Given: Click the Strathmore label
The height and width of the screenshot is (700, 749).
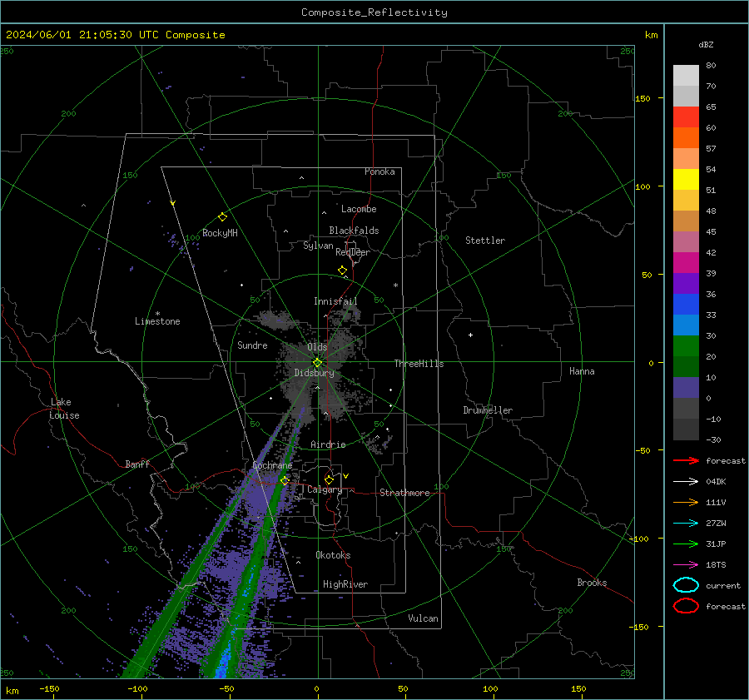Looking at the screenshot, I should point(404,493).
